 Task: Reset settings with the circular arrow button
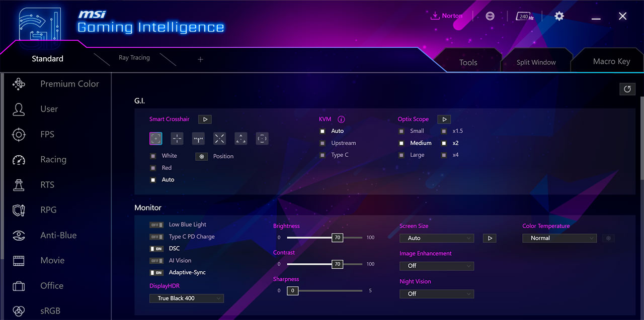coord(627,89)
